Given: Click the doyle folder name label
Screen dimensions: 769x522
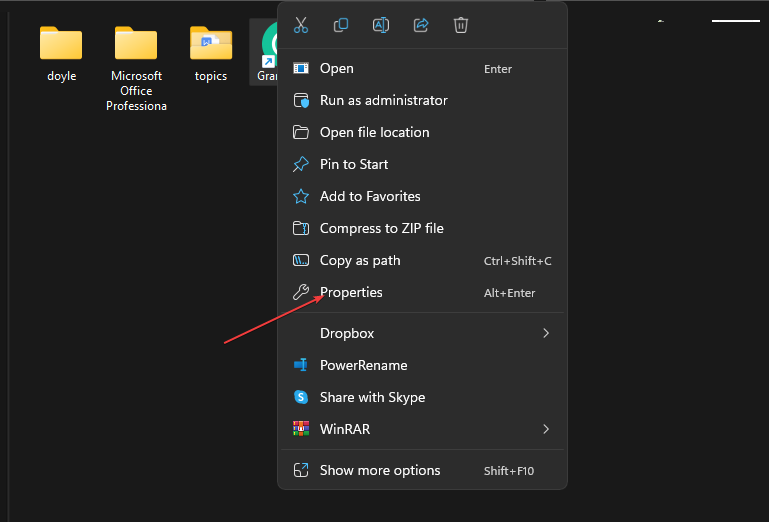Looking at the screenshot, I should [x=62, y=76].
